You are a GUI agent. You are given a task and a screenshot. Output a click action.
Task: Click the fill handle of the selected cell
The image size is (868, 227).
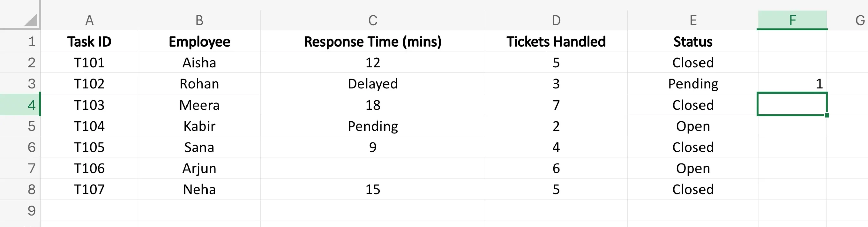827,115
